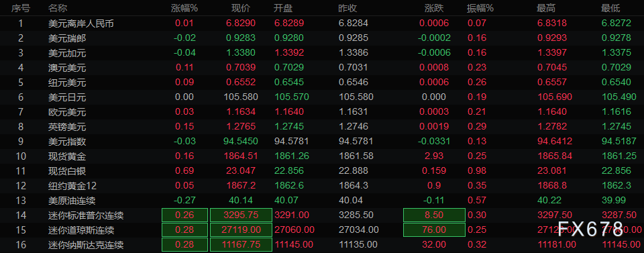644x253 pixels.
Task: Select the 迷你道琼斯连续 row name
Action: (x=81, y=230)
